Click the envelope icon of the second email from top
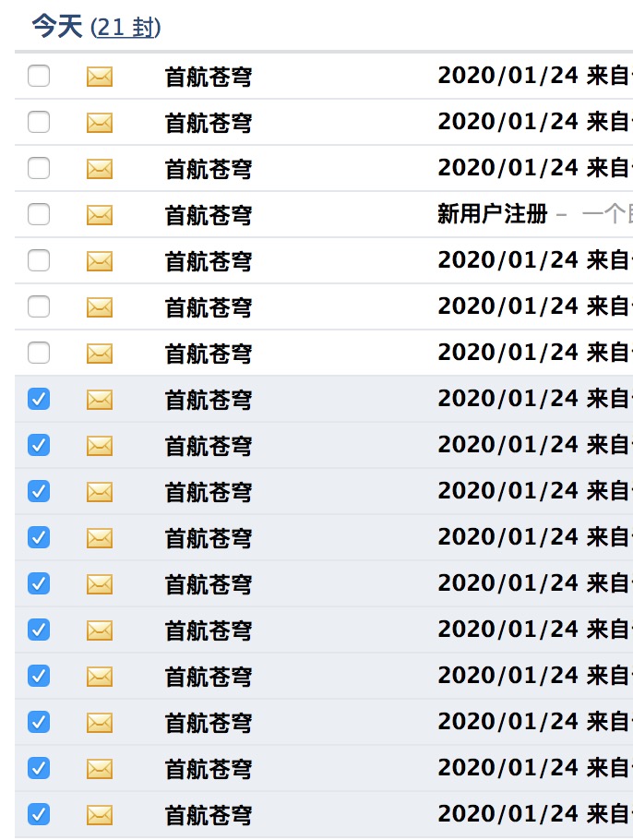Viewport: 633px width, 840px height. point(100,123)
